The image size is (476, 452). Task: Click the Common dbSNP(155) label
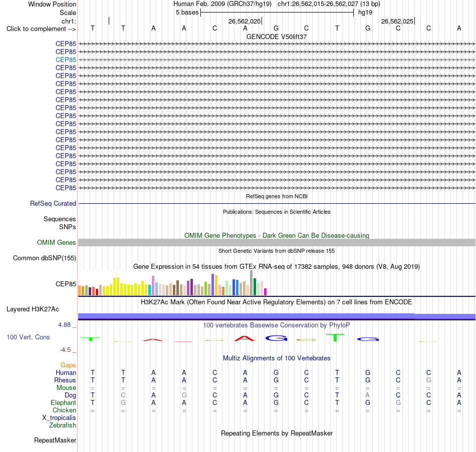44,258
